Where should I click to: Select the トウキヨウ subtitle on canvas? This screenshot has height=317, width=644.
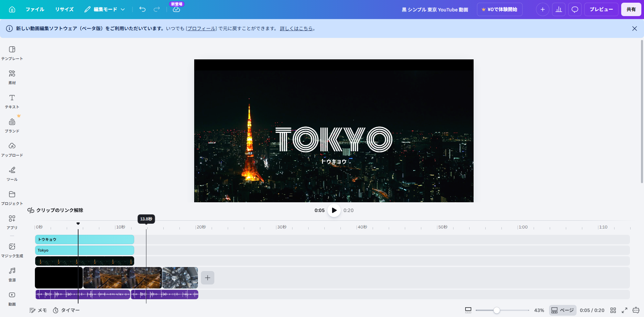[x=334, y=161]
